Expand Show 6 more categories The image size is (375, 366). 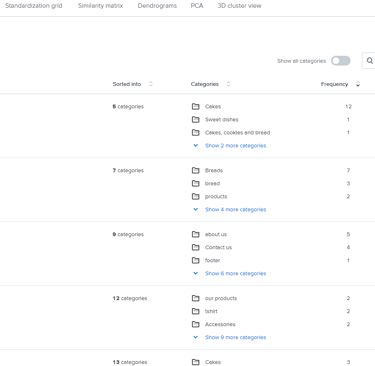235,273
